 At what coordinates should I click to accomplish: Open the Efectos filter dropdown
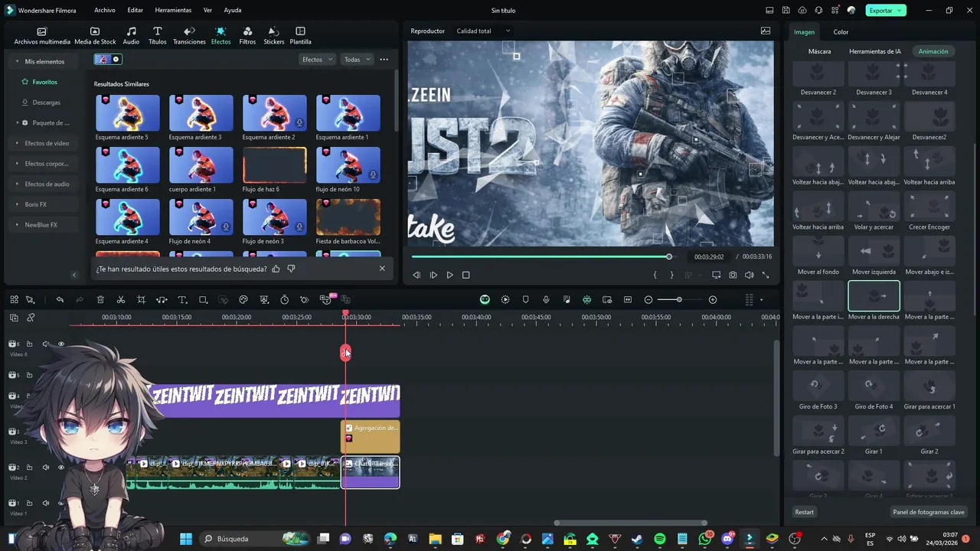point(316,59)
